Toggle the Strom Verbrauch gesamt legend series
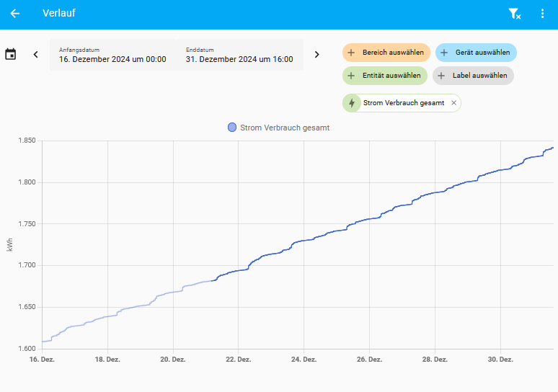This screenshot has width=558, height=392. pyautogui.click(x=285, y=128)
